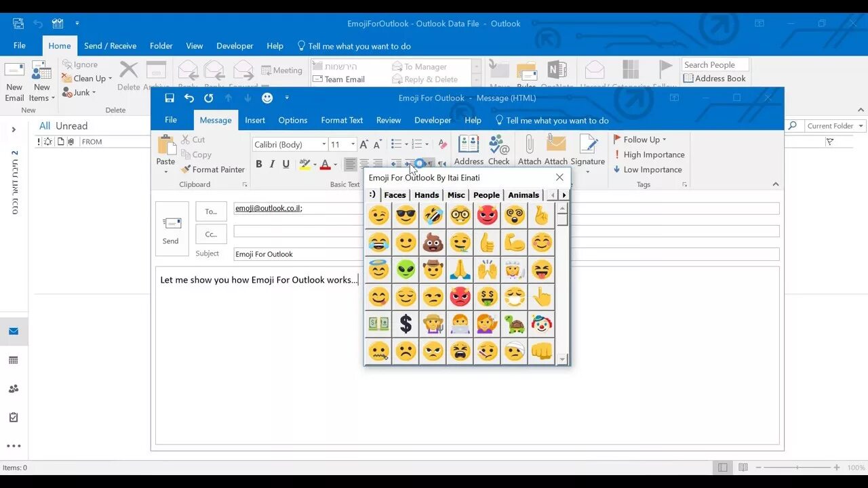Open the Paste options arrow
The width and height of the screenshot is (868, 488).
165,171
